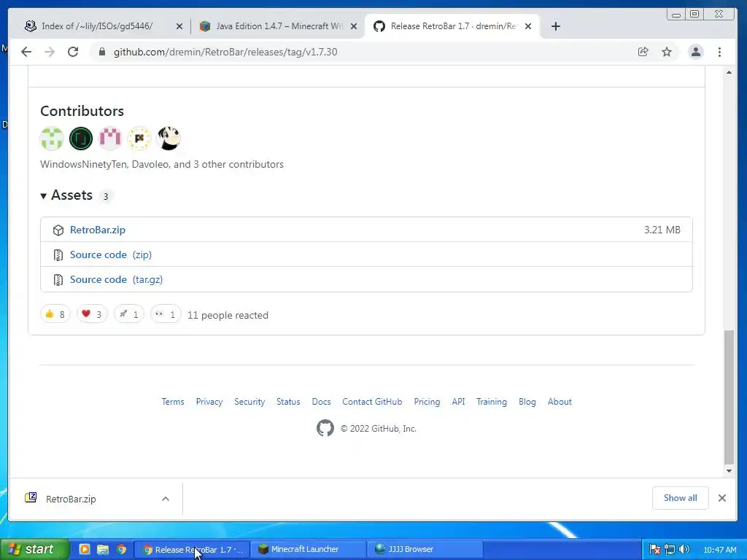Viewport: 747px width, 560px height.
Task: Open the black and white contributor avatar
Action: [169, 139]
